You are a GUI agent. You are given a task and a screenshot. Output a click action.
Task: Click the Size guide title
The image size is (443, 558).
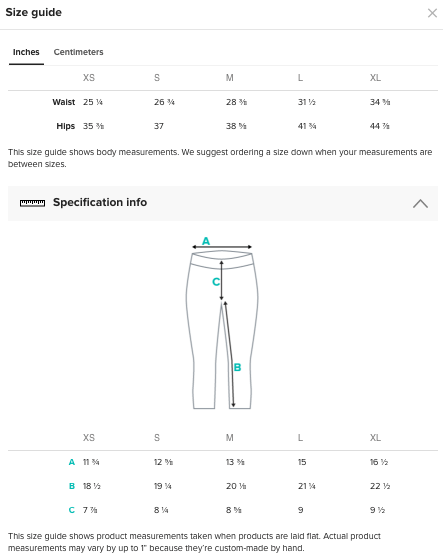[33, 12]
